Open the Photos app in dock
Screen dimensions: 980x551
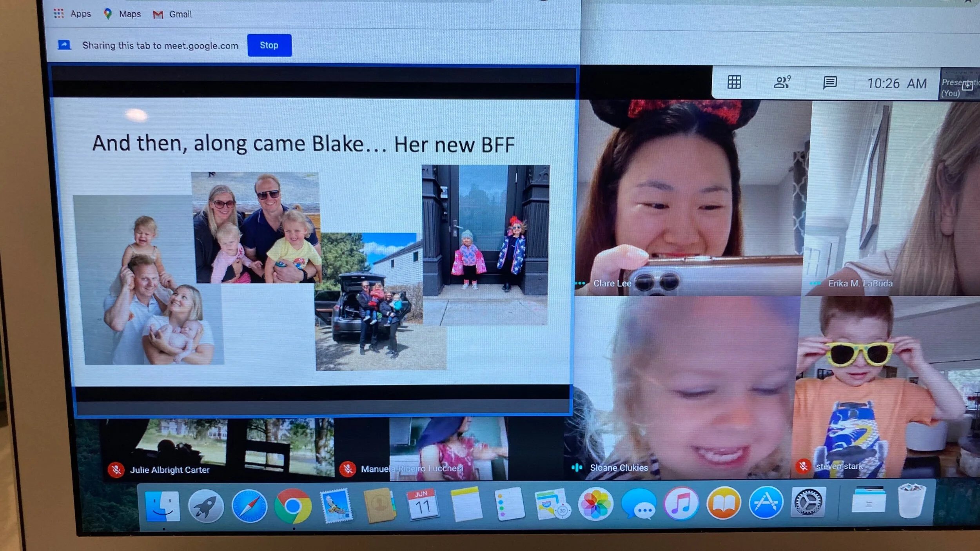coord(595,504)
